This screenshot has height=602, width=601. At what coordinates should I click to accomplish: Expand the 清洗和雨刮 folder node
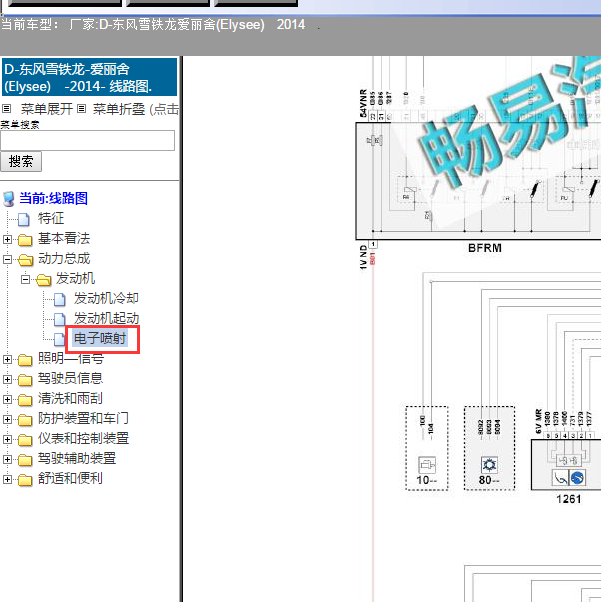click(x=7, y=399)
